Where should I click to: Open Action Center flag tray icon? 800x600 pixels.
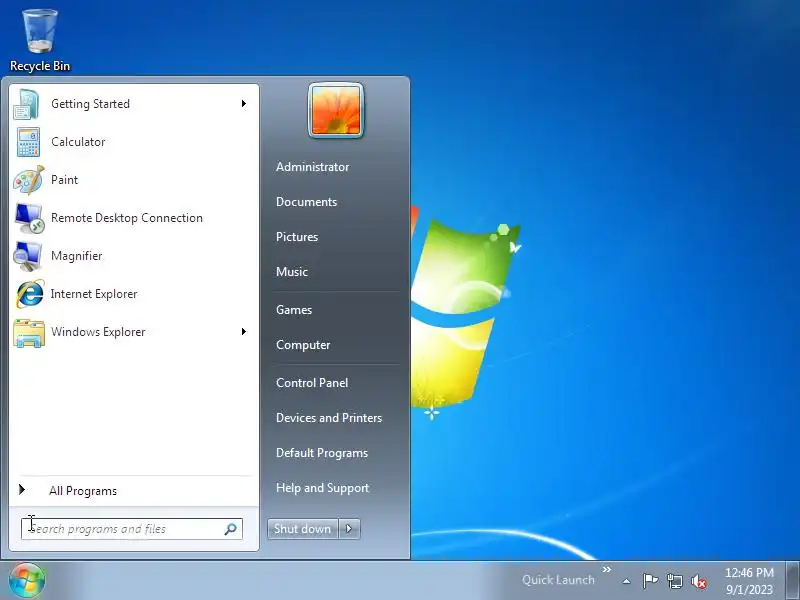click(x=650, y=581)
